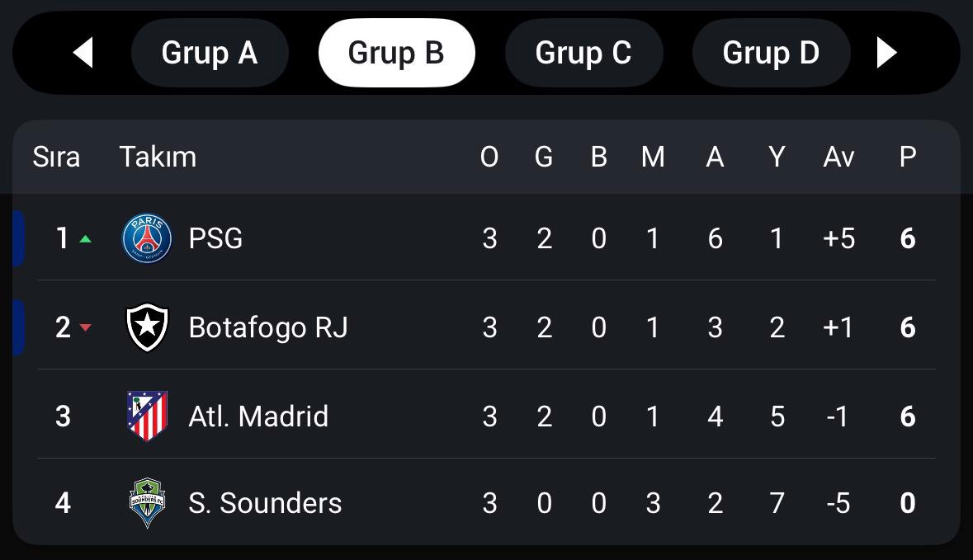
Task: Select the Grup B tab
Action: coord(396,53)
